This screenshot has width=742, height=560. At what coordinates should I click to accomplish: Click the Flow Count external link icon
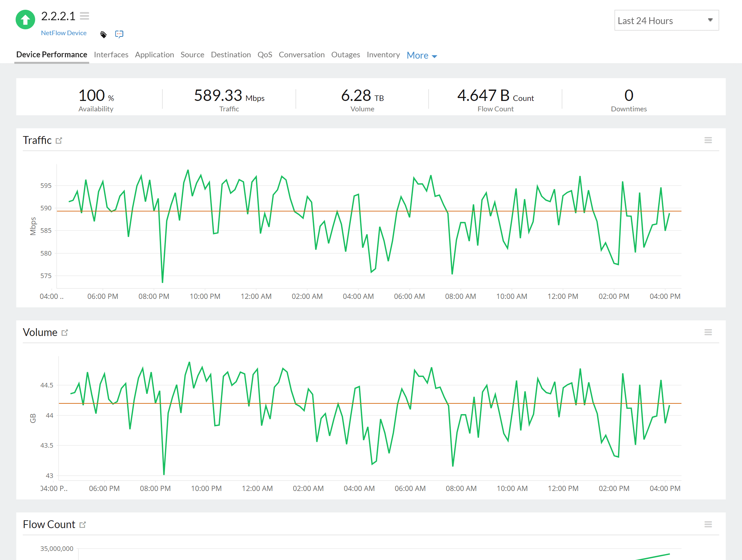coord(84,524)
